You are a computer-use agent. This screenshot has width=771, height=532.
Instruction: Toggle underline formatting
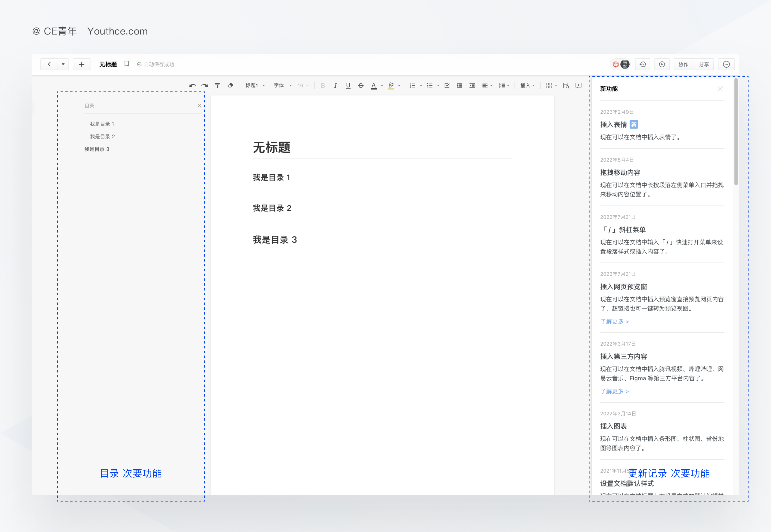coord(348,86)
